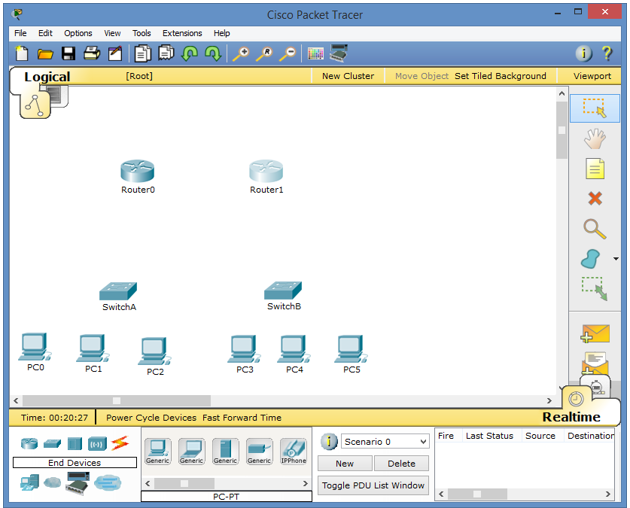This screenshot has width=630, height=508.
Task: Select PC5 in the workspace
Action: 350,349
